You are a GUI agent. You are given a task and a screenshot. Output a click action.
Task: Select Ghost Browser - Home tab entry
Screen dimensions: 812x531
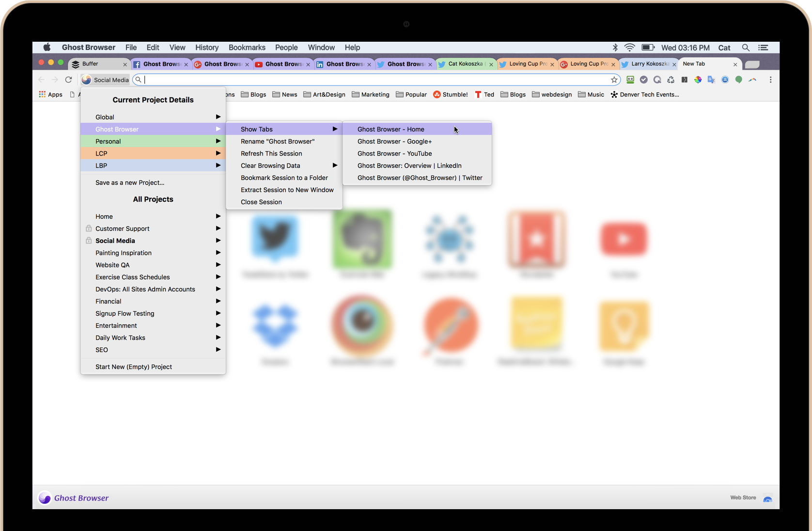pos(417,129)
